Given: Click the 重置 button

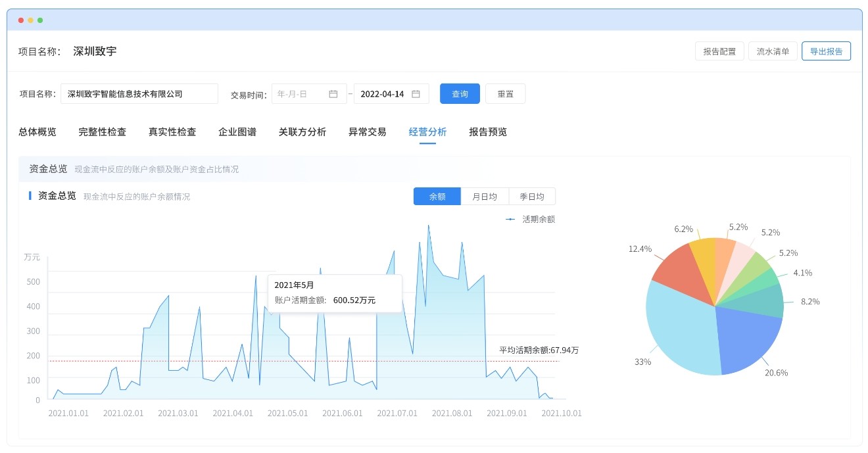Looking at the screenshot, I should click(x=505, y=94).
